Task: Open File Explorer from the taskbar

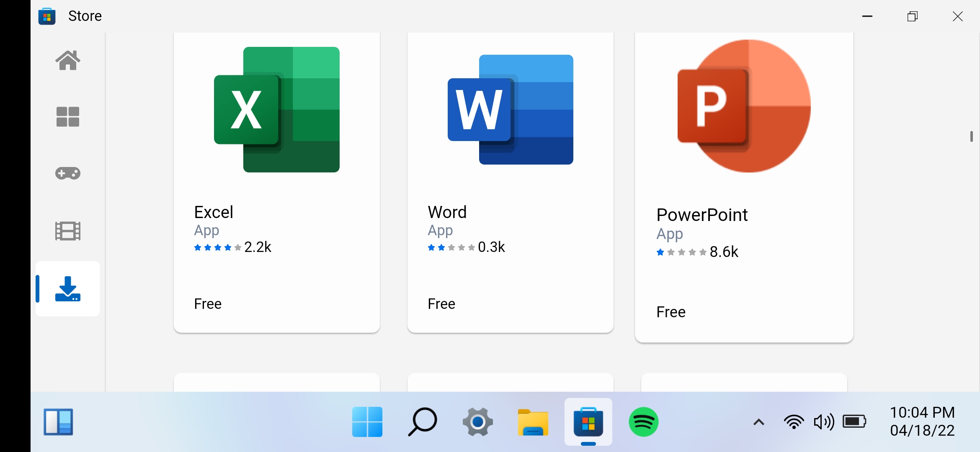Action: tap(533, 422)
